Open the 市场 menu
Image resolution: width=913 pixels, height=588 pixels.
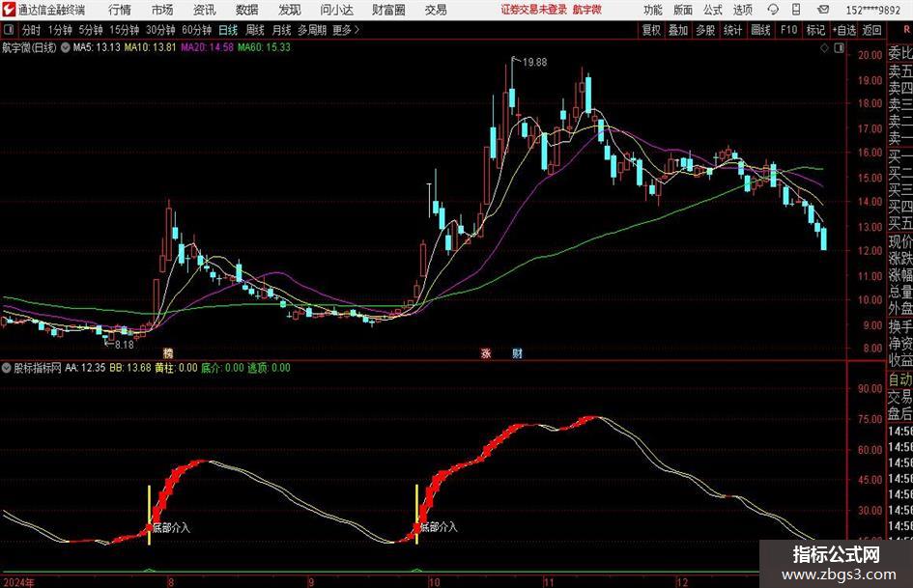click(162, 10)
